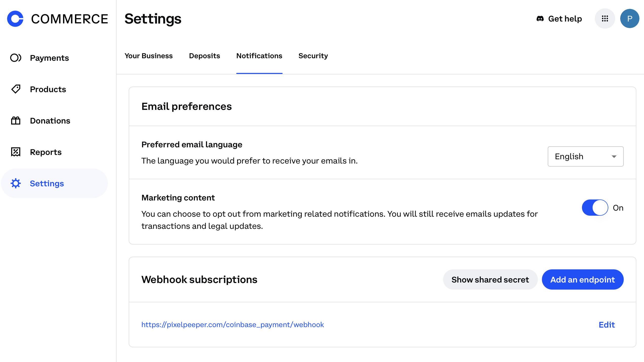Turn off Marketing content toggle

[x=595, y=208]
